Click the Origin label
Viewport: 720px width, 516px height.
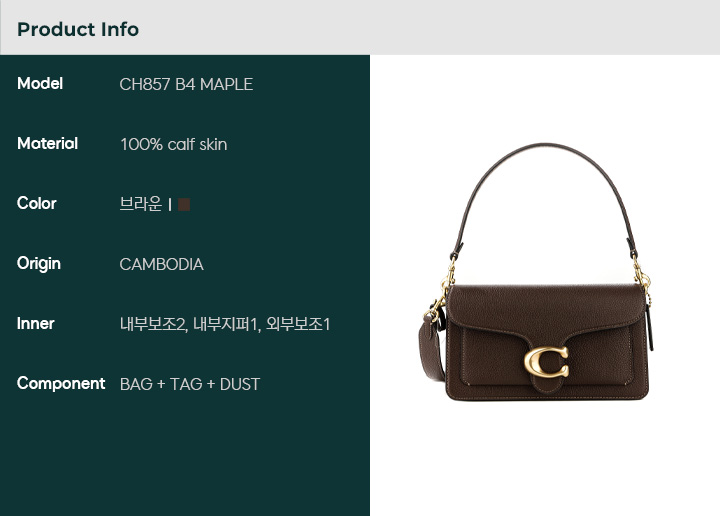coord(39,264)
